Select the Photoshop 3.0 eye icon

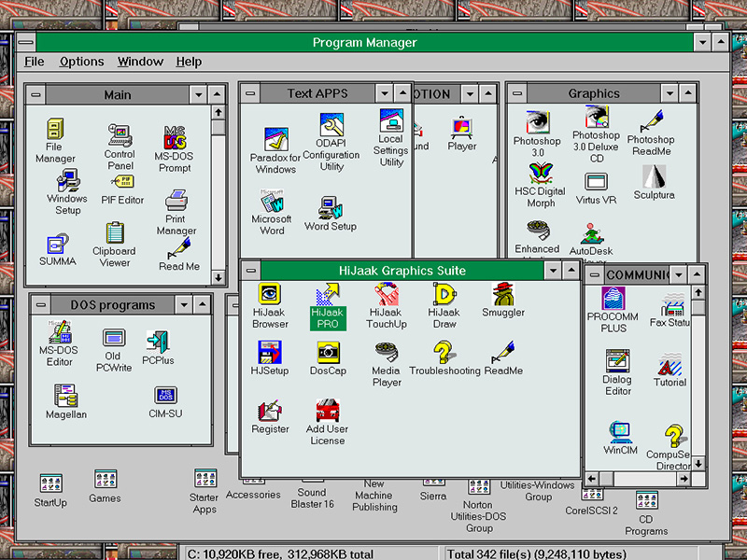pos(538,123)
